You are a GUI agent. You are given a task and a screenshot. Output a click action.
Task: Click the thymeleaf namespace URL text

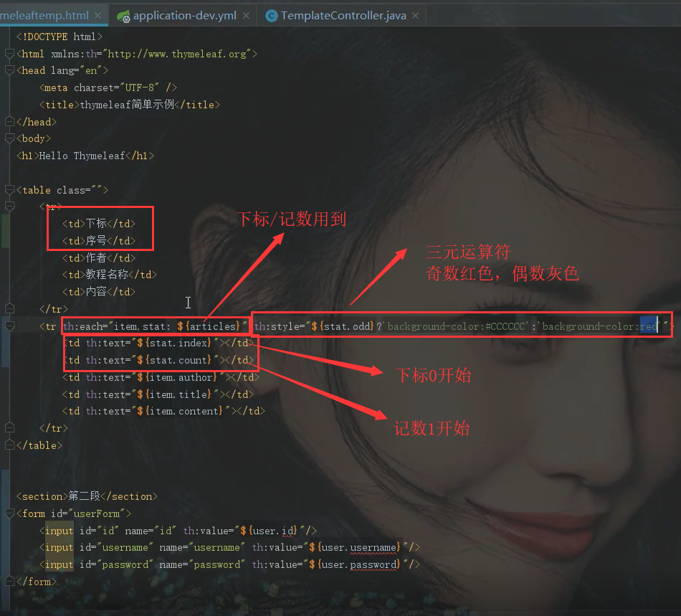[x=177, y=54]
